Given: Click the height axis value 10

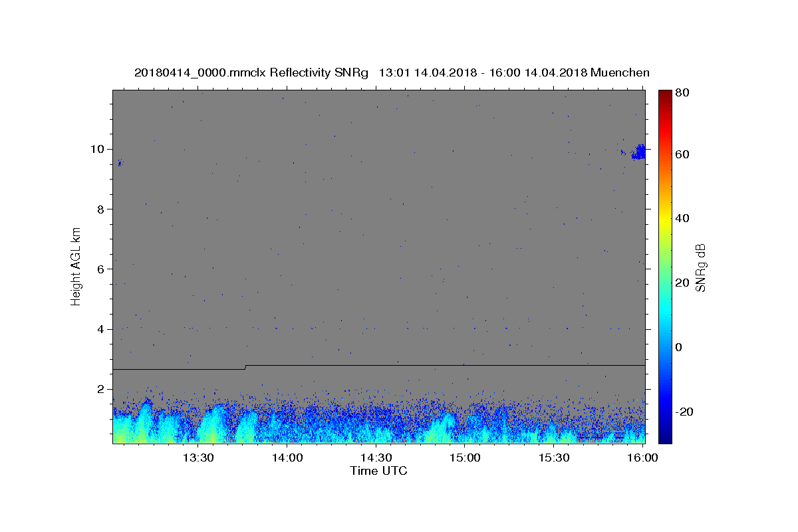Looking at the screenshot, I should [99, 149].
